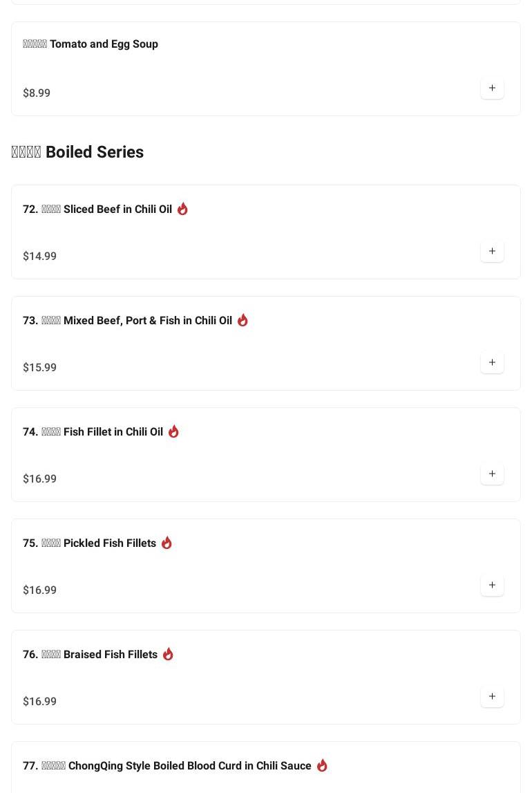Screen dimensions: 532x793
Task: Add Tomato and Egg Soup to order
Action: [x=492, y=88]
